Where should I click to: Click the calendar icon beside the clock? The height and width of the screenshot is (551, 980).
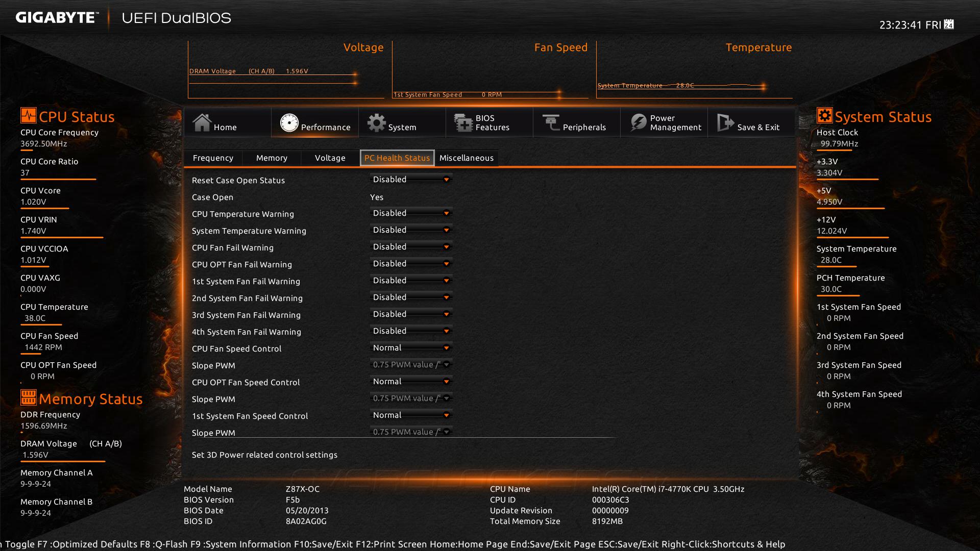point(949,24)
